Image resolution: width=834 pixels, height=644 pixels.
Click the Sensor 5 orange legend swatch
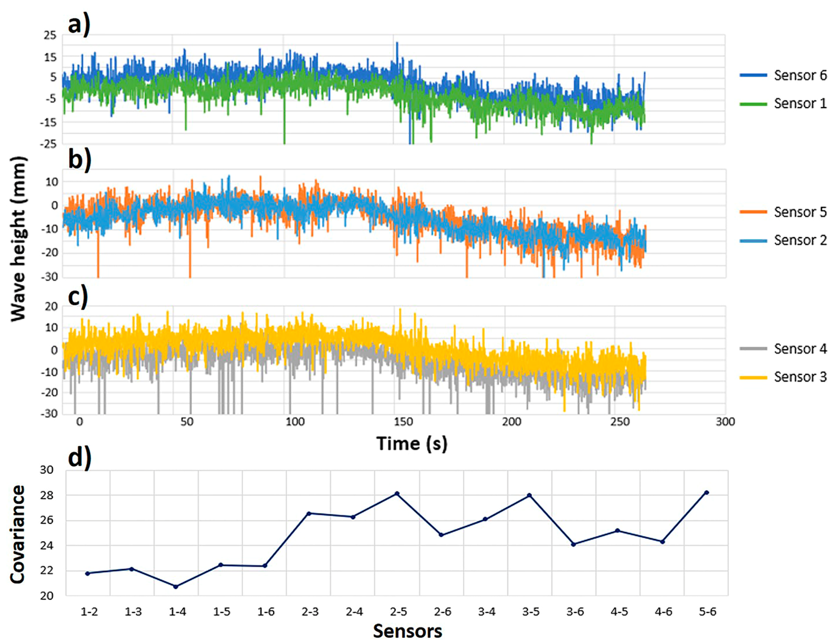753,212
